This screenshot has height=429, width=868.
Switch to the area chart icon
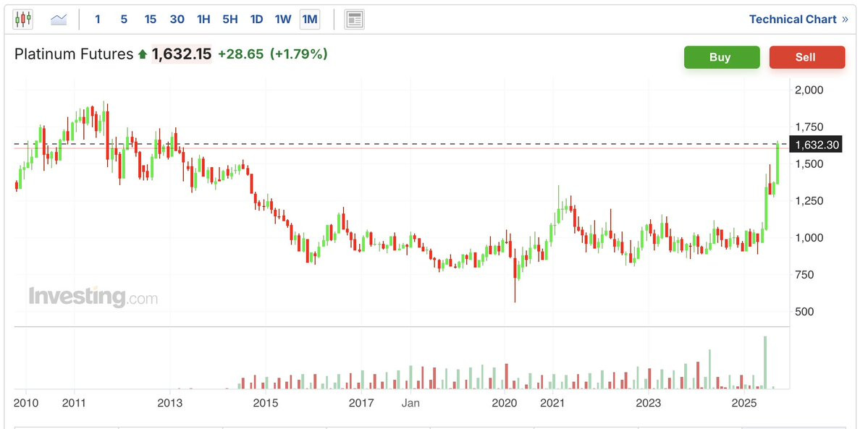point(59,20)
